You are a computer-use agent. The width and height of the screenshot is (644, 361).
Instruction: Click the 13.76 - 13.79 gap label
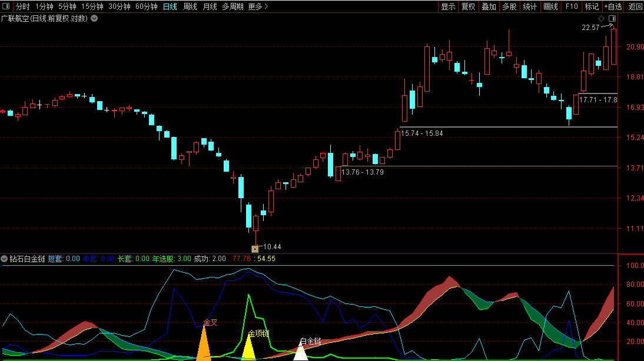point(363,172)
